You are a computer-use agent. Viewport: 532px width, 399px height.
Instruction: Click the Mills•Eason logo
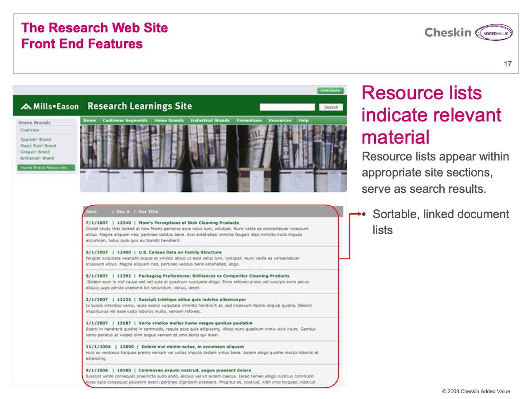coord(50,106)
